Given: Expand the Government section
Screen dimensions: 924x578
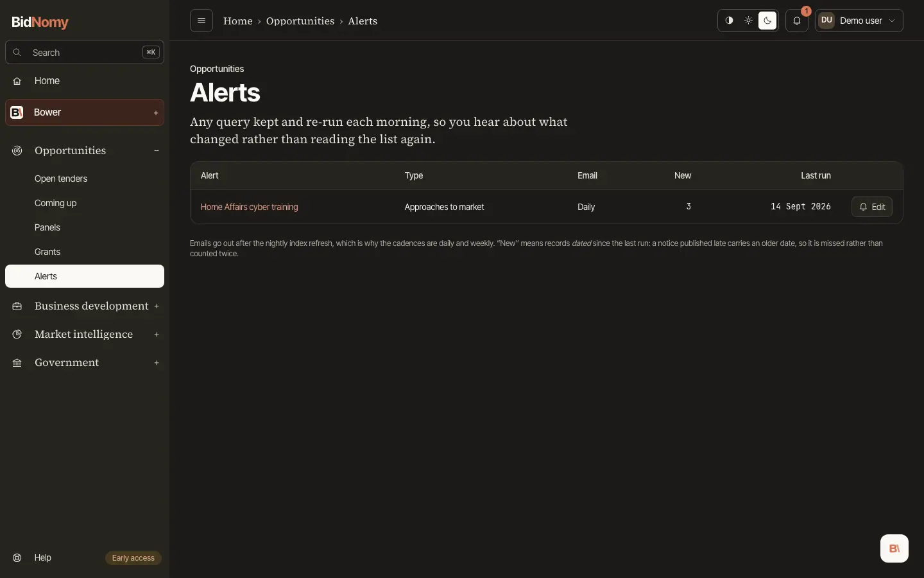Looking at the screenshot, I should click(x=85, y=363).
